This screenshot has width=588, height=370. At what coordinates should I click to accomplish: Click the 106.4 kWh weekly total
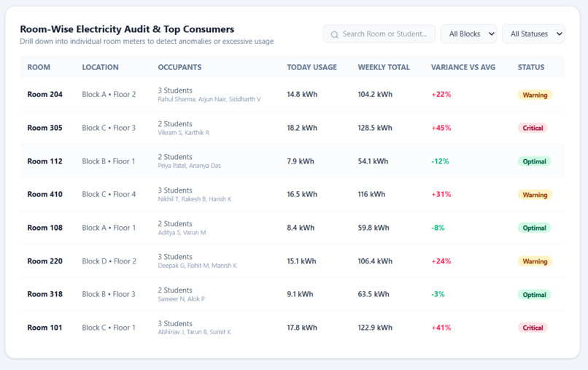click(375, 261)
